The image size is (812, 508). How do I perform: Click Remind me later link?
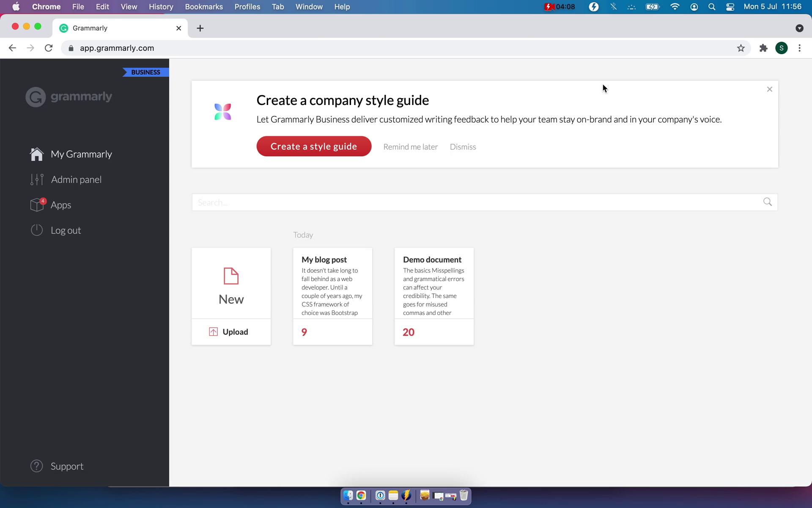pos(410,146)
